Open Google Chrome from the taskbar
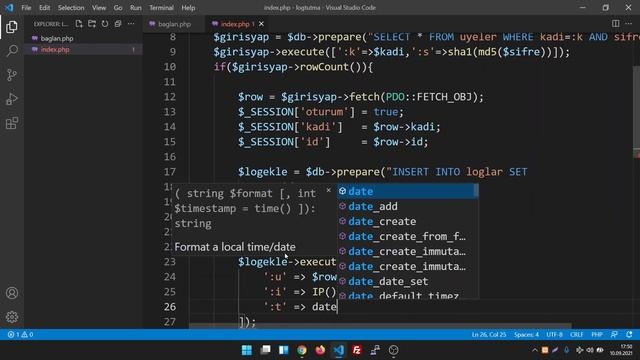The image size is (640, 360). coord(302,350)
